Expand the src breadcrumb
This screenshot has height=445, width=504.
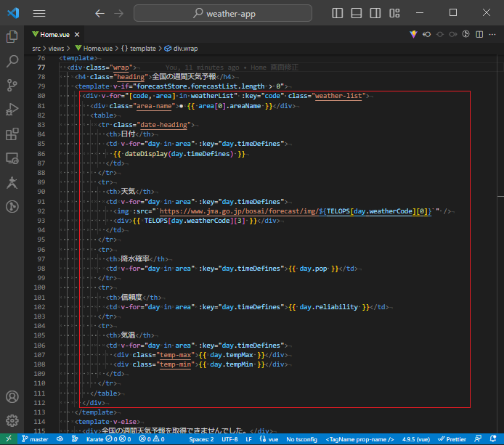pyautogui.click(x=36, y=49)
